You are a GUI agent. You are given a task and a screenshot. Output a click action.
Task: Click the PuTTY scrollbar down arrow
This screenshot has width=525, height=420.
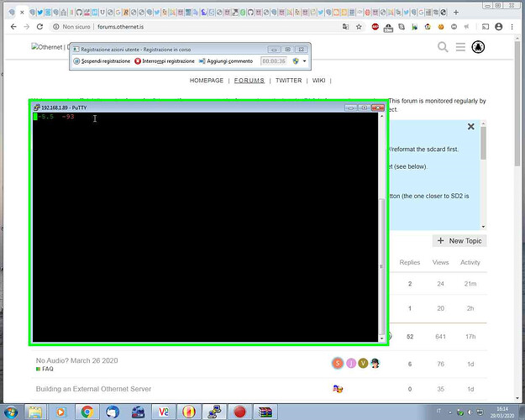381,339
